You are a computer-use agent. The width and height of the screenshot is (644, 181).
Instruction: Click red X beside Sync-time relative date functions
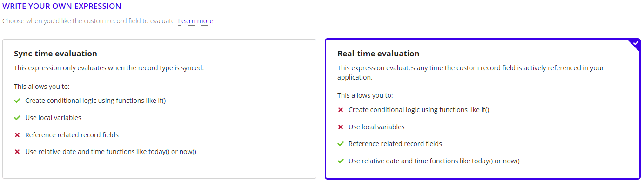point(17,152)
